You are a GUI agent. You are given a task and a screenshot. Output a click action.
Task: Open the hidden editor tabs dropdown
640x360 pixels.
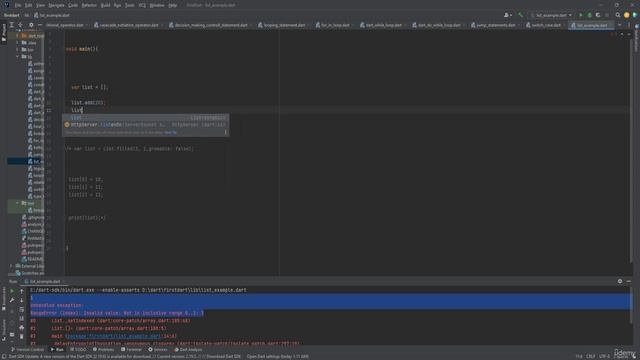(620, 25)
